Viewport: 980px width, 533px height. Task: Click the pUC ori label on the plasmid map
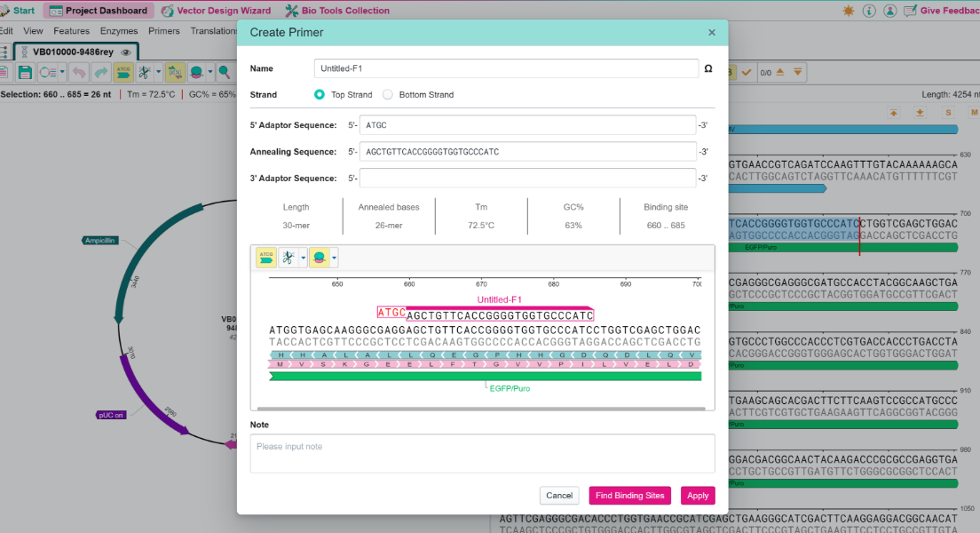[x=111, y=415]
